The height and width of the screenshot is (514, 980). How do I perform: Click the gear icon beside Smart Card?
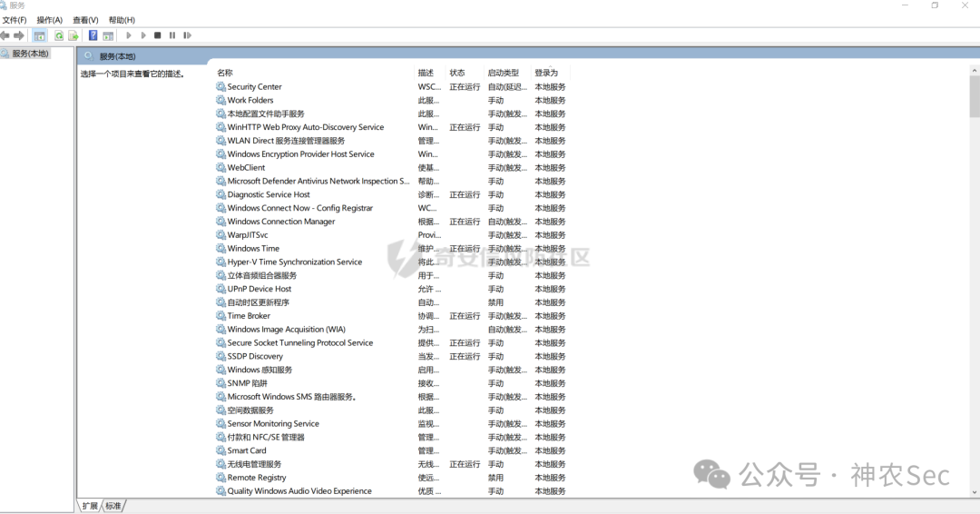pyautogui.click(x=220, y=450)
